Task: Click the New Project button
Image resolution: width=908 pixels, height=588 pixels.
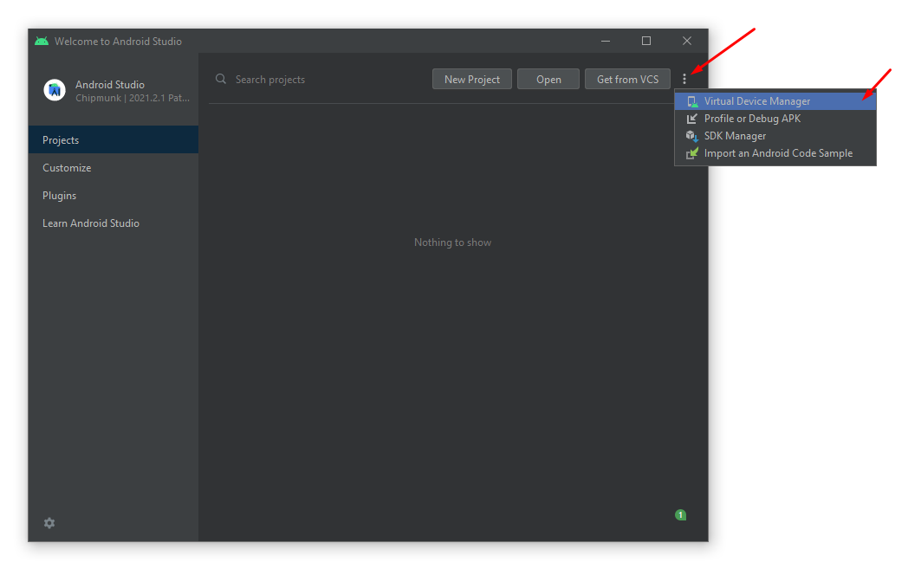Action: (x=472, y=80)
